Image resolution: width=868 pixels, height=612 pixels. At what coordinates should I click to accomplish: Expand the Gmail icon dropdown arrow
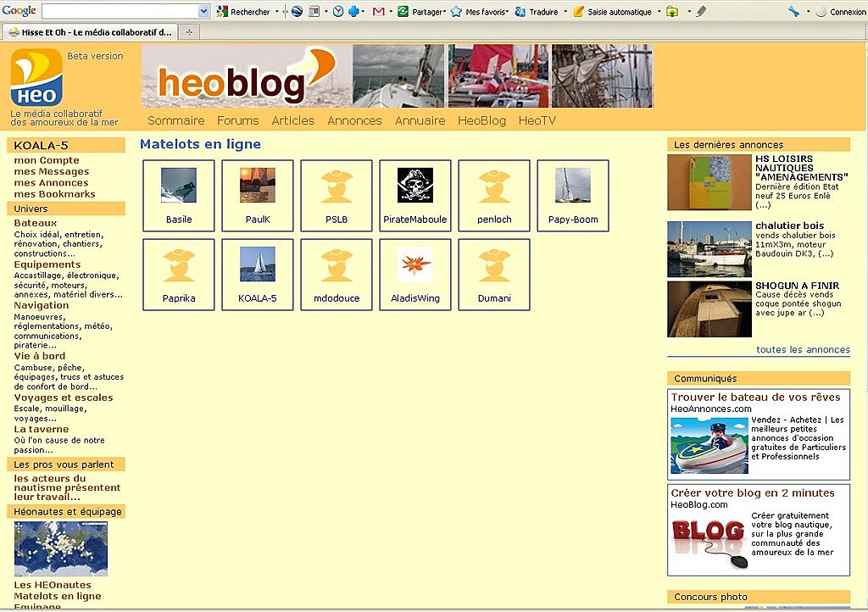coord(391,12)
